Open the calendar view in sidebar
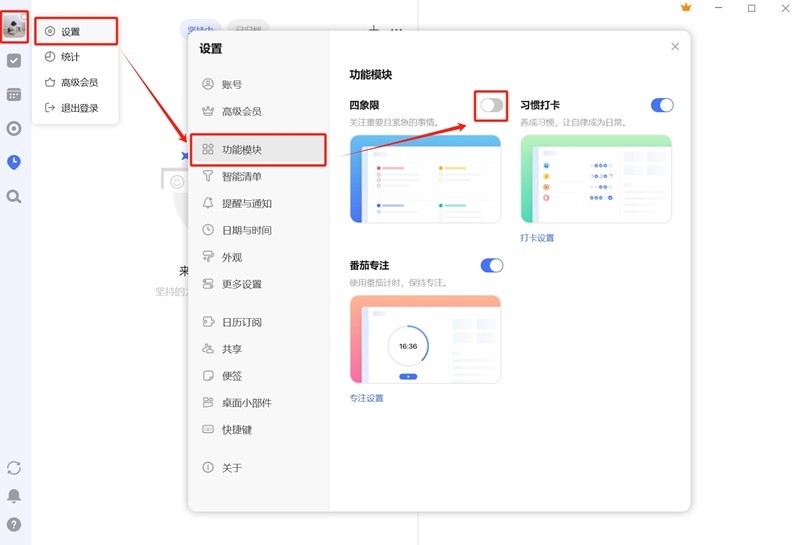This screenshot has height=545, width=800. (x=14, y=94)
